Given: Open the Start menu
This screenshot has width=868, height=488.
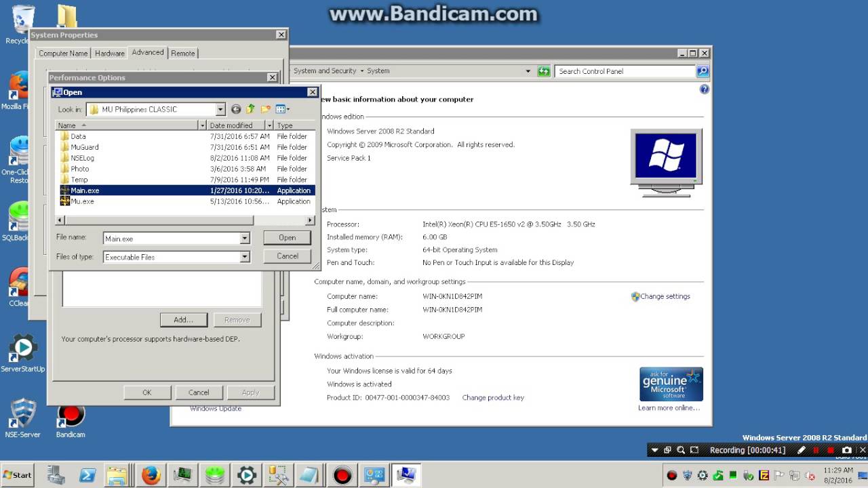Looking at the screenshot, I should pos(18,475).
